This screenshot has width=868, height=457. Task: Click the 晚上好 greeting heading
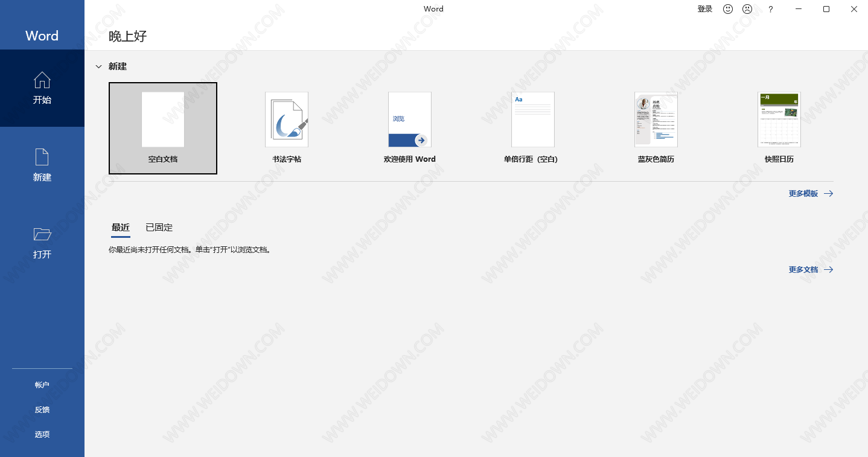point(128,36)
